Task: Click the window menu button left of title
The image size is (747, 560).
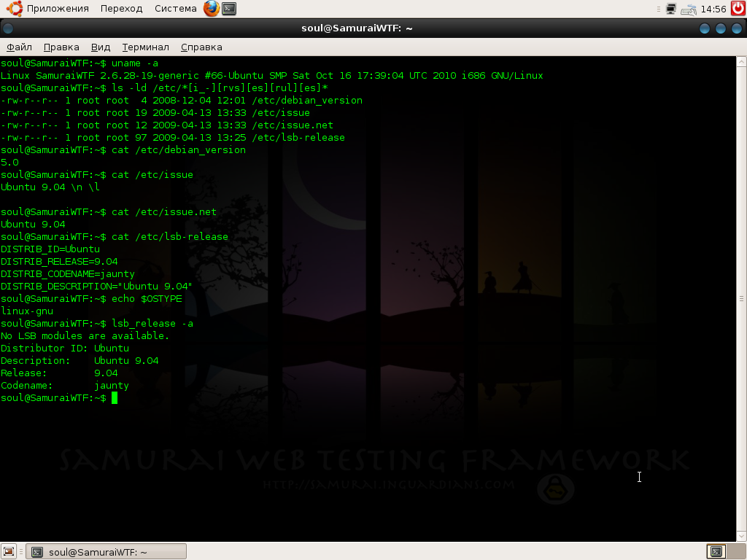Action: tap(7, 28)
